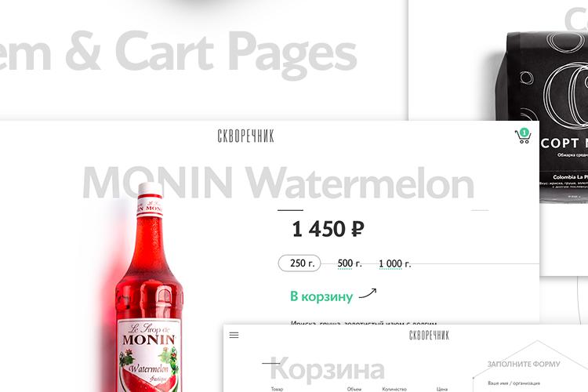
Task: Click the Цена column header
Action: (x=441, y=389)
